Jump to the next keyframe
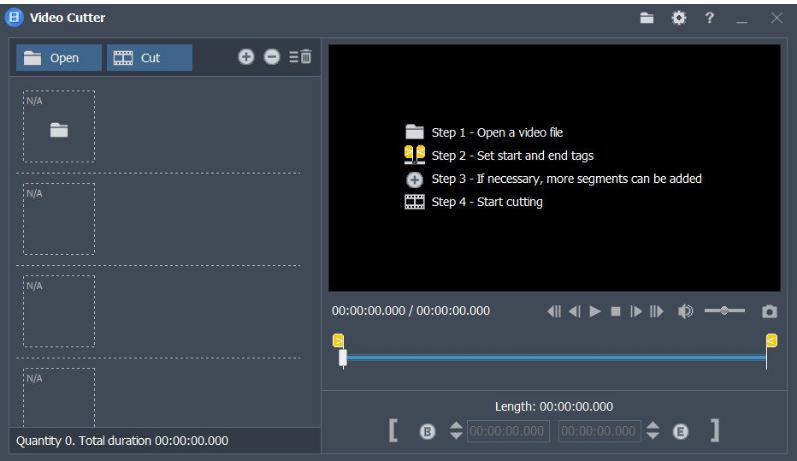This screenshot has height=461, width=797. 657,311
